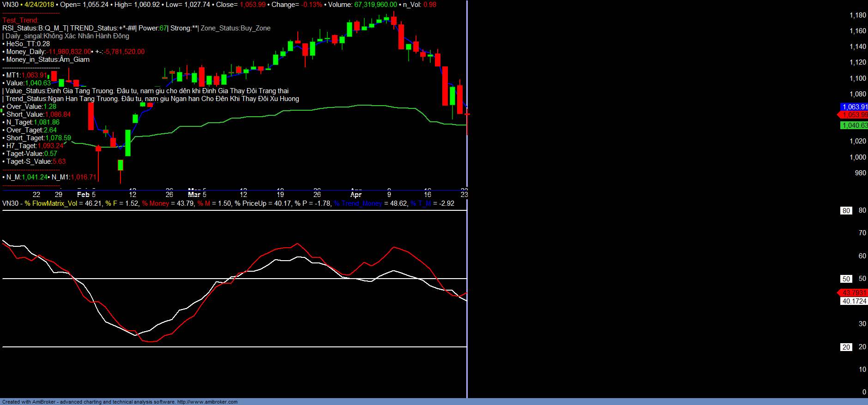Click the boxed 80 level label
This screenshot has height=405, width=868.
point(846,211)
